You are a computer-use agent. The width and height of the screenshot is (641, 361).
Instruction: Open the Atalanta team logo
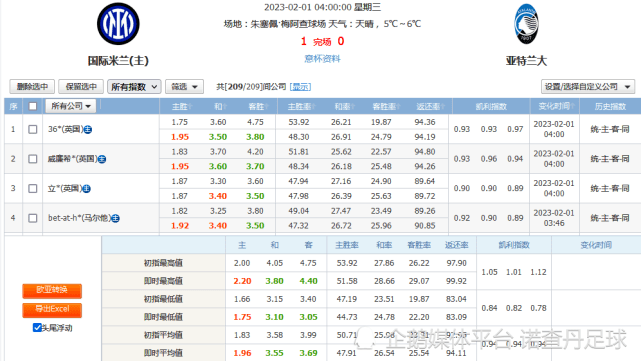click(x=526, y=24)
